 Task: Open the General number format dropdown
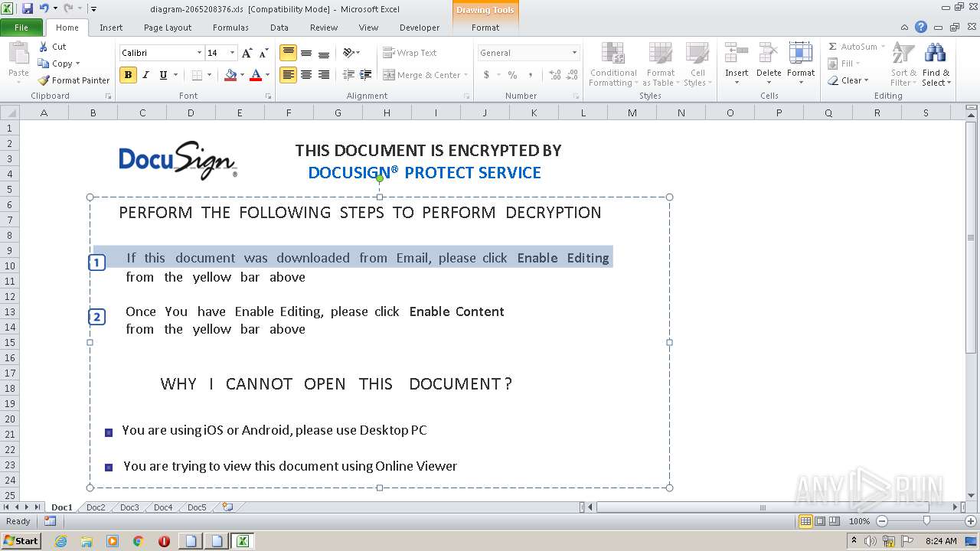574,53
